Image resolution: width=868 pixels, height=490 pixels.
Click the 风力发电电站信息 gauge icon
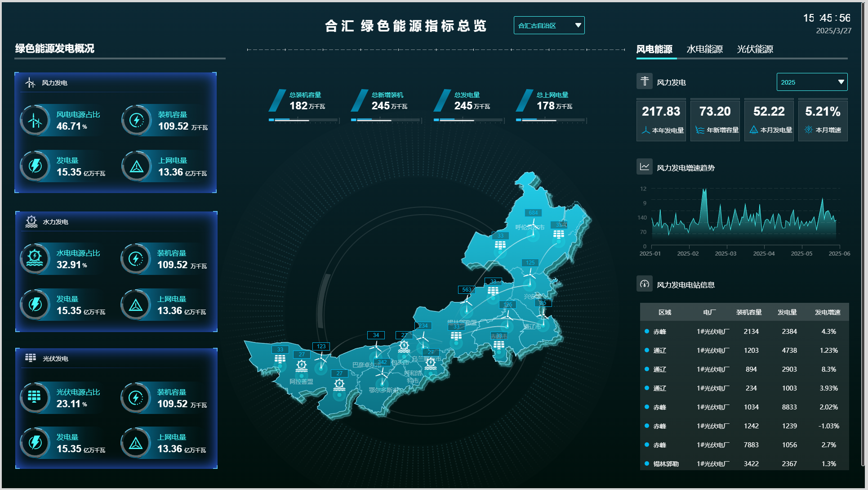point(645,284)
